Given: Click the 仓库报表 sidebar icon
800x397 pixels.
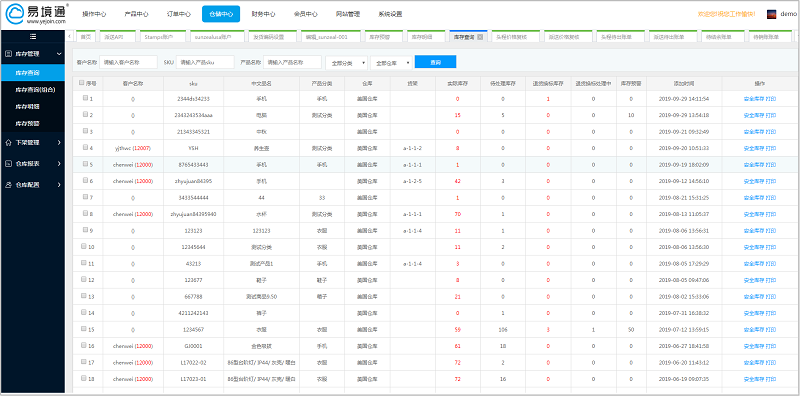Looking at the screenshot, I should click(8, 164).
